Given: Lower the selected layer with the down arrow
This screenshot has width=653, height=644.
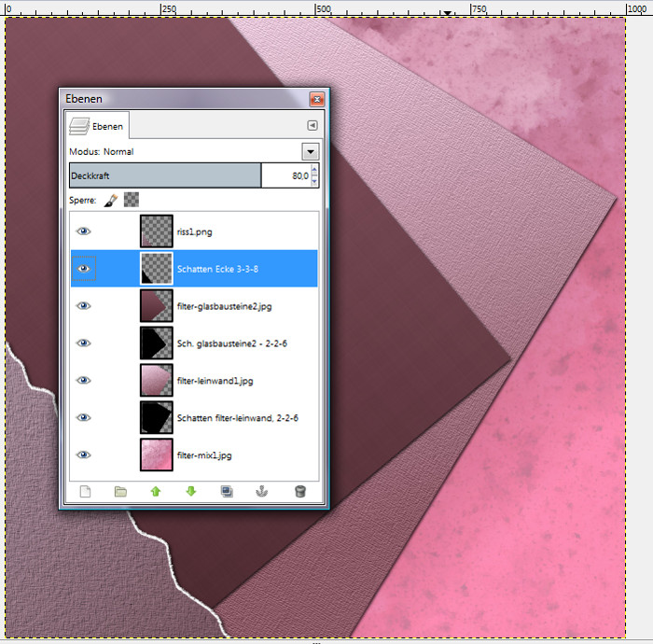Looking at the screenshot, I should coord(191,491).
